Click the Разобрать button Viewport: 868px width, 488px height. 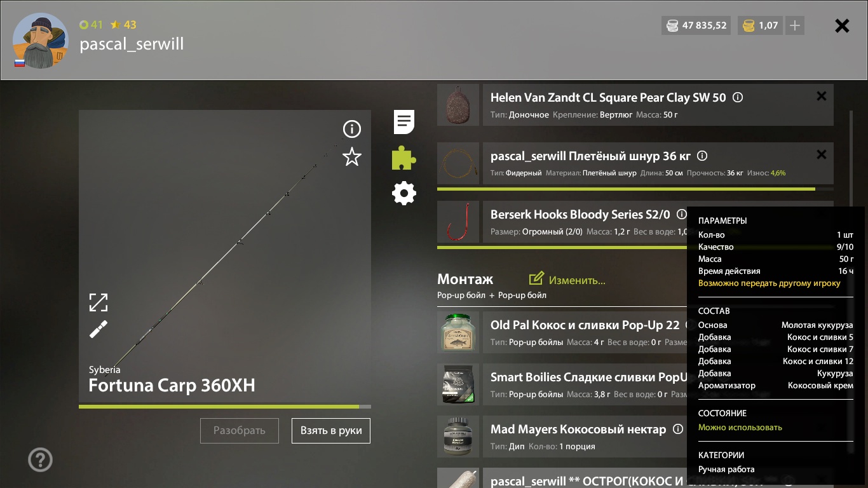240,430
